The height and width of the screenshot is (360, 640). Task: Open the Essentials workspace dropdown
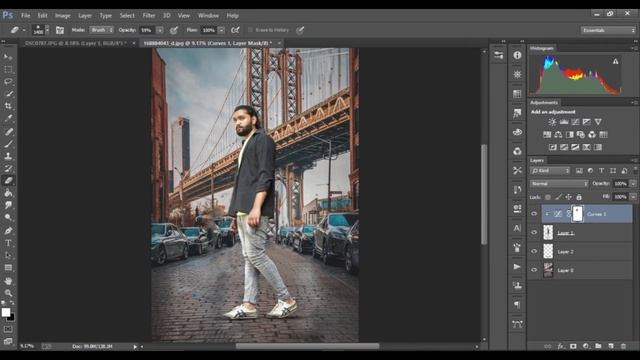click(608, 30)
